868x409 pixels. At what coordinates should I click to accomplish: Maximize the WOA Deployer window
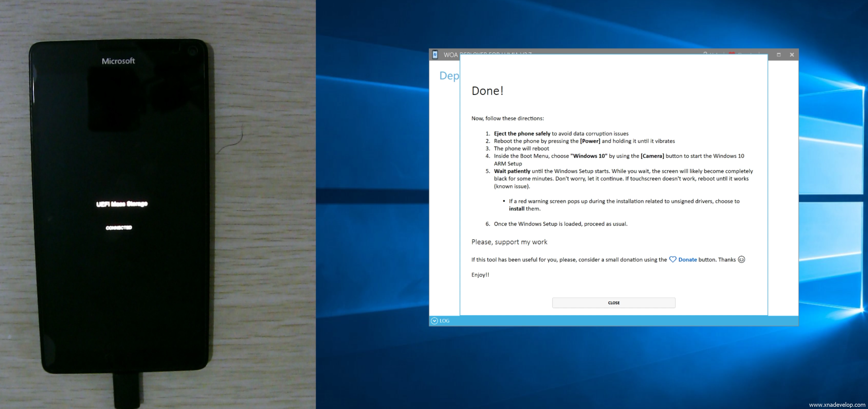coord(779,55)
